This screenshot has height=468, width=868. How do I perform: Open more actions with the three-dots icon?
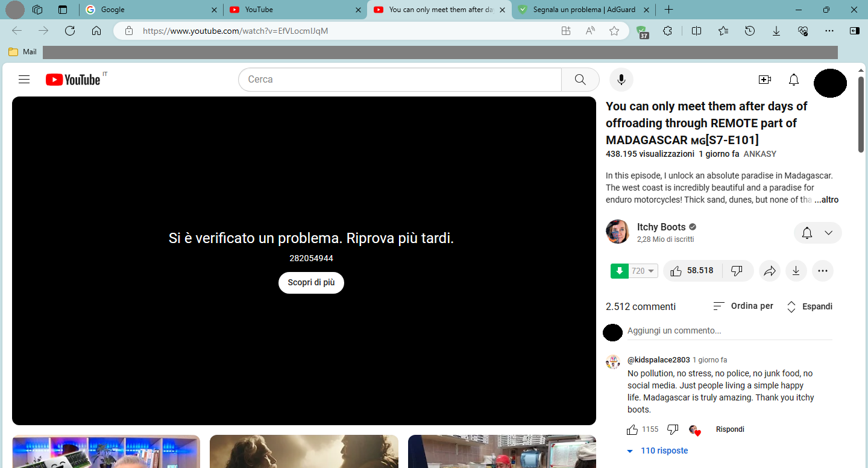tap(822, 270)
